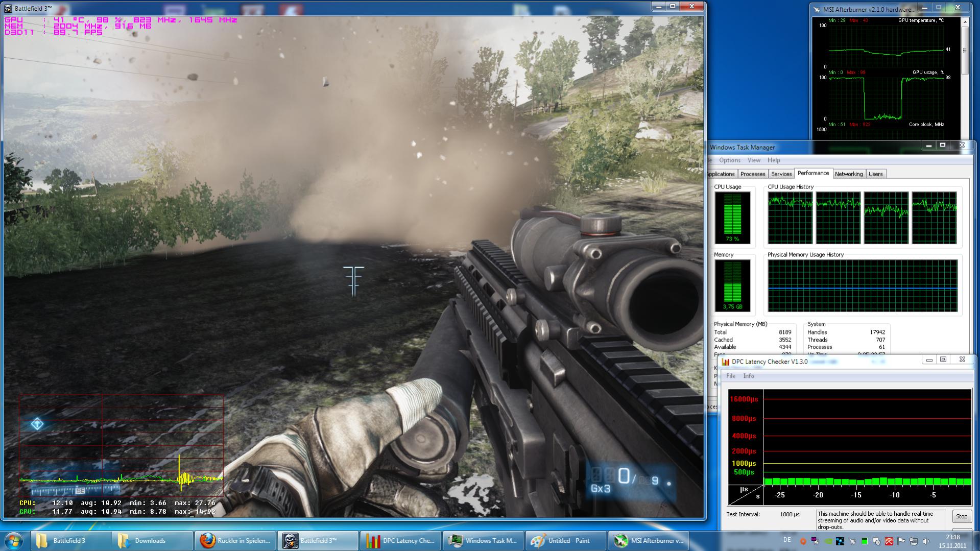Switch to Firefox 'Ruckler in Spielen' window
This screenshot has height=551, width=980.
coord(235,541)
